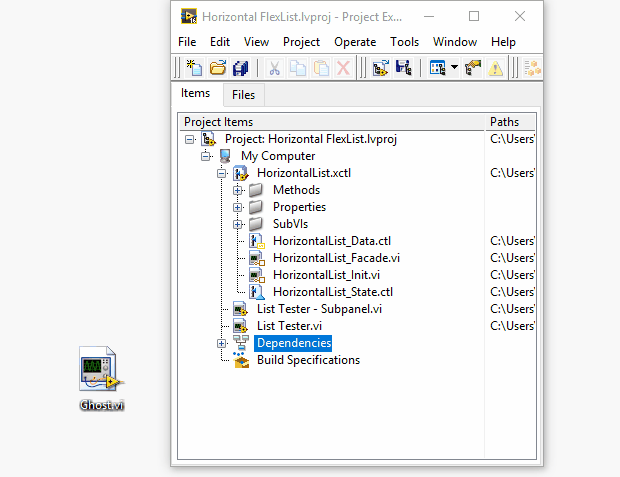Click the LabVIEW icon in the title bar
Image resolution: width=620 pixels, height=477 pixels.
pyautogui.click(x=189, y=16)
